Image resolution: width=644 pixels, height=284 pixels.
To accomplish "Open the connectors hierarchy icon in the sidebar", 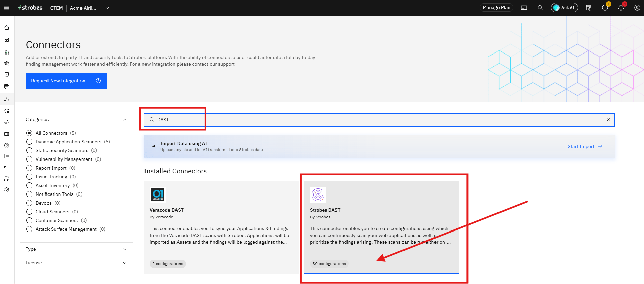I will coord(7,99).
